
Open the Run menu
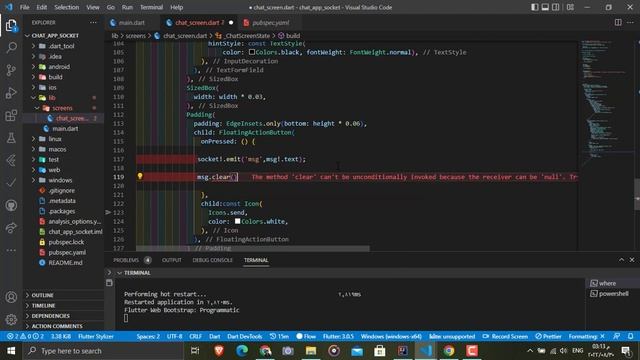pyautogui.click(x=127, y=7)
